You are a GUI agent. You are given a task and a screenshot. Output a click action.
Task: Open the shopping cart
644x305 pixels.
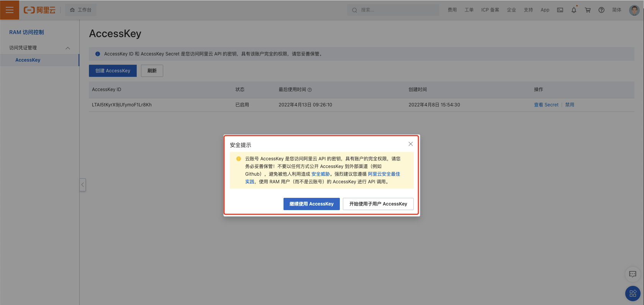(588, 10)
